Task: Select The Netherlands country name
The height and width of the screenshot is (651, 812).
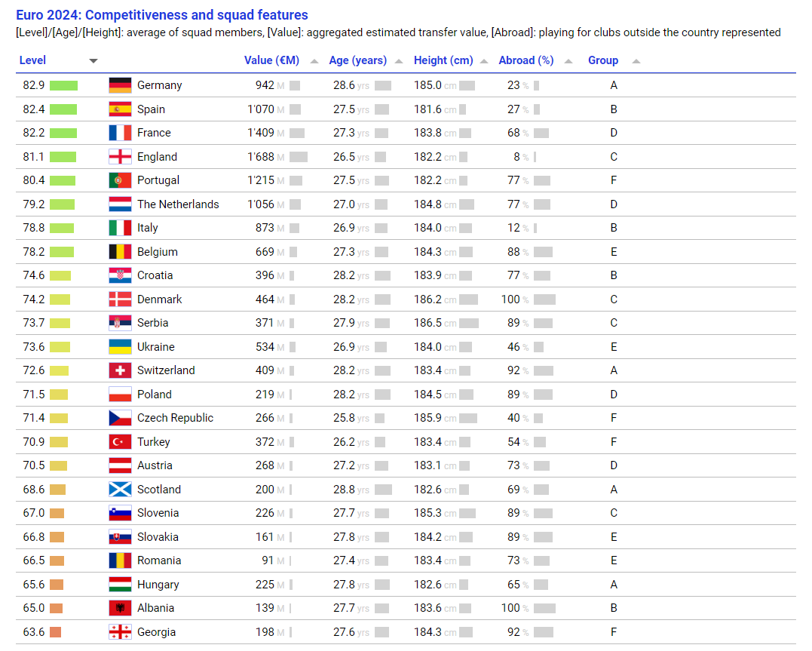Action: [178, 204]
